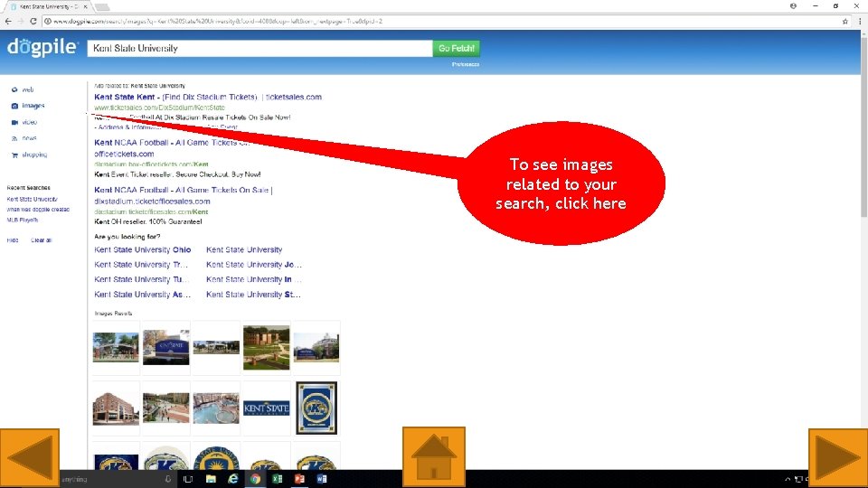Viewport: 868px width, 488px height.
Task: Open the fountain plaza thumbnail
Action: tap(216, 408)
